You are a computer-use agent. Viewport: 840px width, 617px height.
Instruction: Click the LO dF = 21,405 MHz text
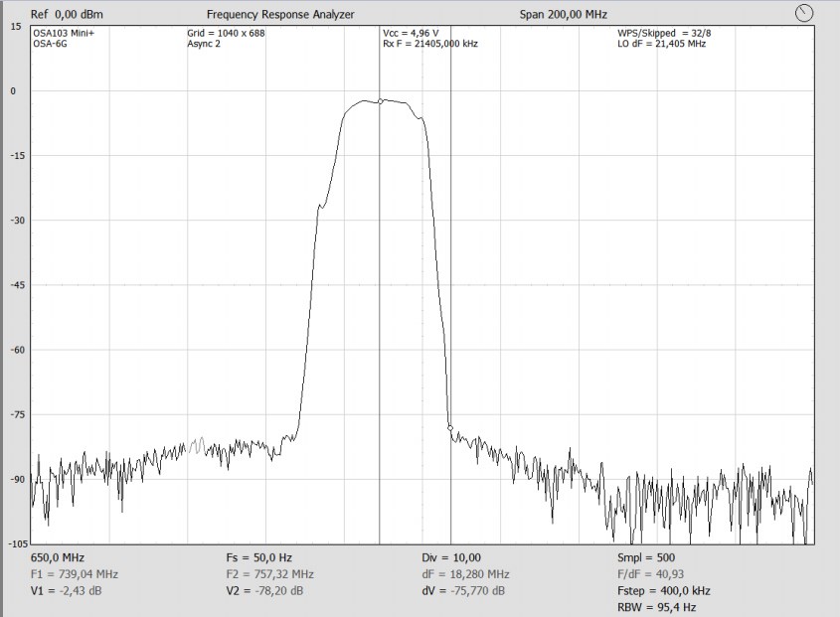(x=662, y=44)
